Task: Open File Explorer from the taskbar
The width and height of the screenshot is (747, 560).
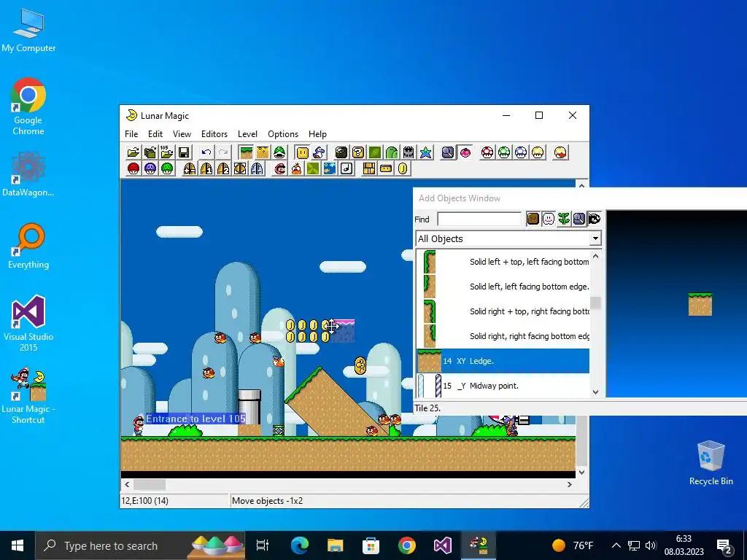Action: (x=336, y=545)
